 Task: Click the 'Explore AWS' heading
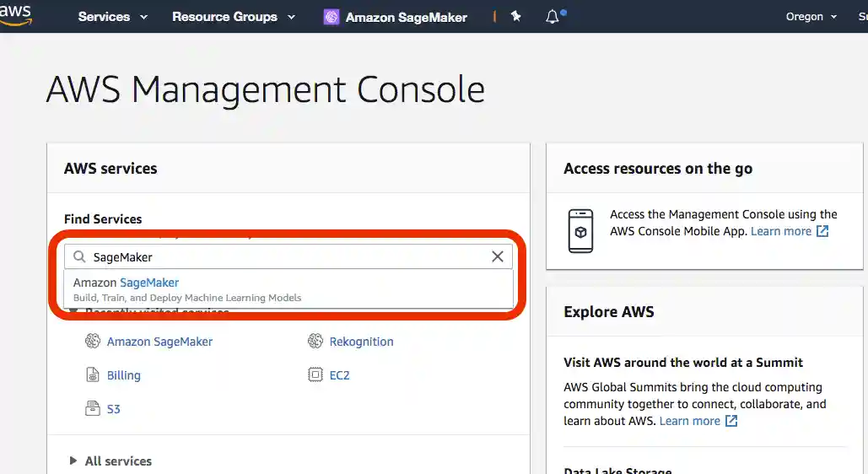(608, 312)
